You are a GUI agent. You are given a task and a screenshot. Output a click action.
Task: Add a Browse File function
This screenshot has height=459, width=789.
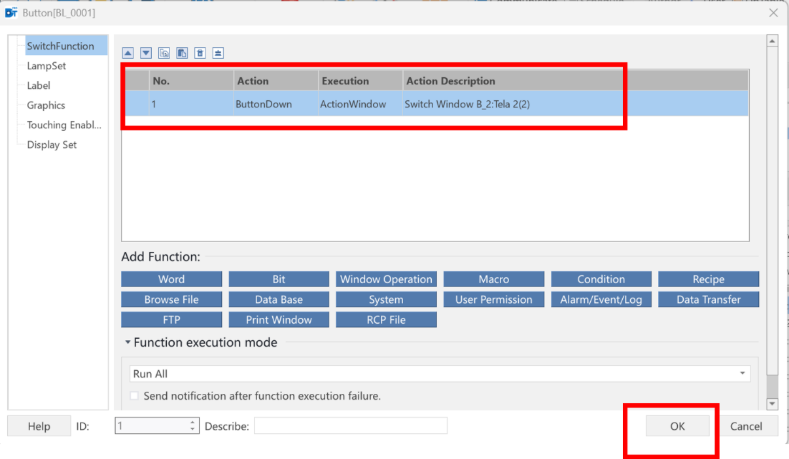[172, 299]
